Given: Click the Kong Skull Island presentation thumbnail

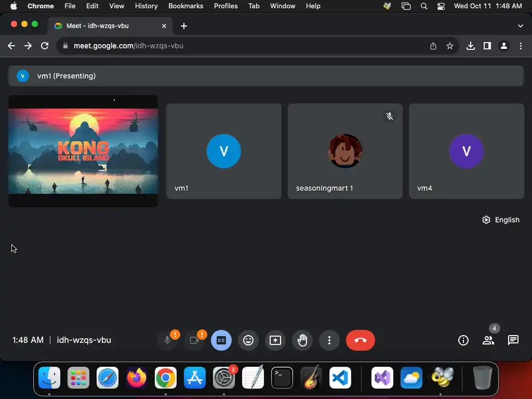Looking at the screenshot, I should pos(83,151).
